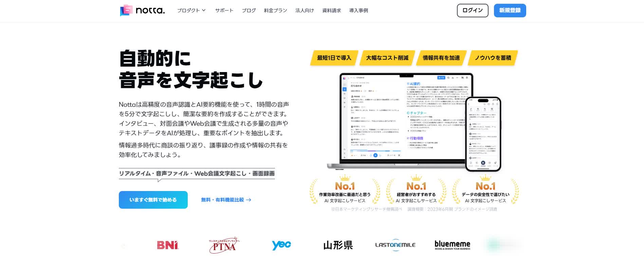Click the paragraph starting 情報過多時代に
The width and height of the screenshot is (644, 276).
pyautogui.click(x=203, y=150)
